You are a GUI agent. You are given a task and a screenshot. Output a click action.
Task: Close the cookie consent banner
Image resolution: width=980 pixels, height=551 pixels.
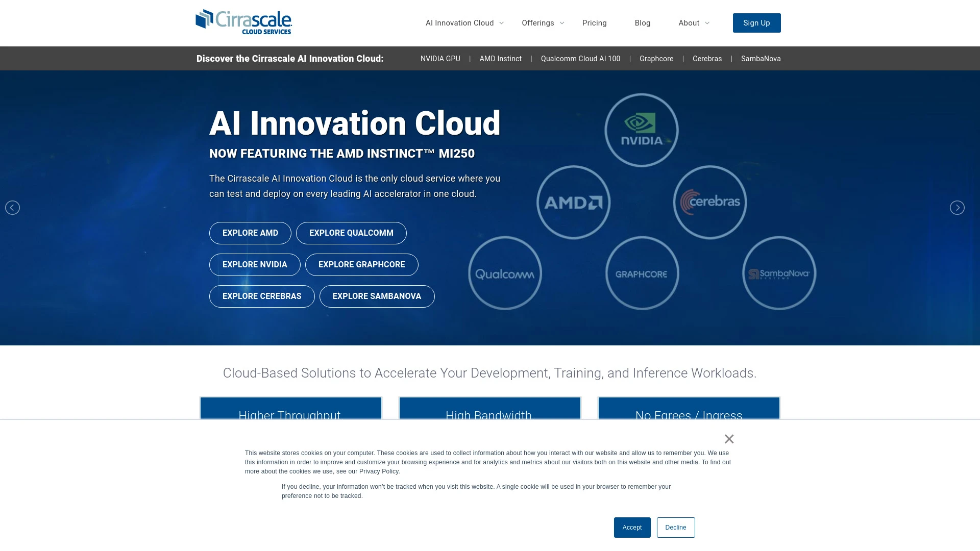point(728,438)
